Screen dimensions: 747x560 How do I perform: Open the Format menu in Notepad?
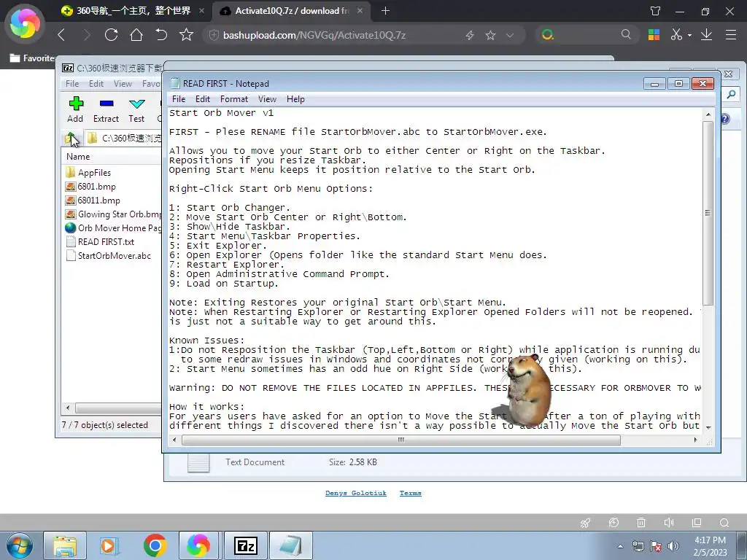click(234, 99)
